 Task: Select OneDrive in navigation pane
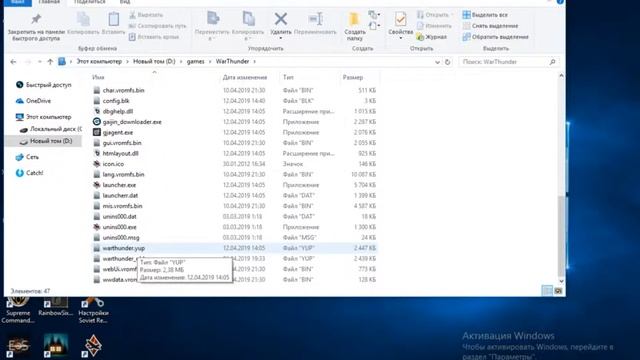coord(33,101)
